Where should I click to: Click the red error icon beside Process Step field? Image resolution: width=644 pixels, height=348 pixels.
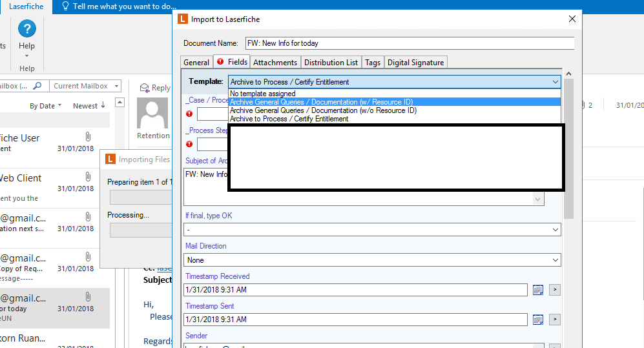(189, 144)
